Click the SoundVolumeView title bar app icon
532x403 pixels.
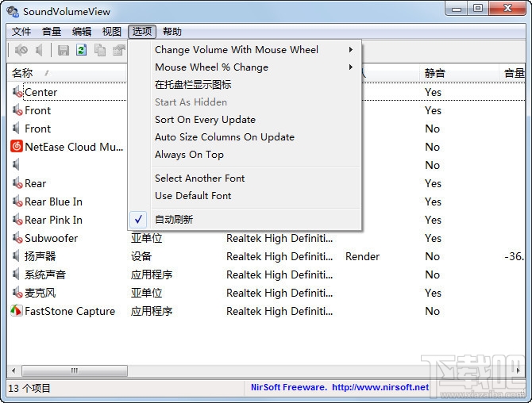pyautogui.click(x=13, y=12)
